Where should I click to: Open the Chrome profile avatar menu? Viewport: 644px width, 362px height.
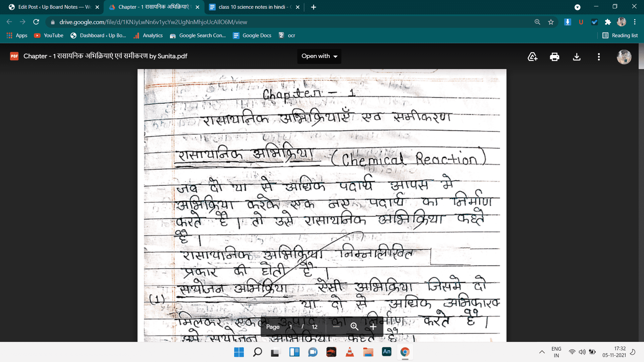coord(622,22)
